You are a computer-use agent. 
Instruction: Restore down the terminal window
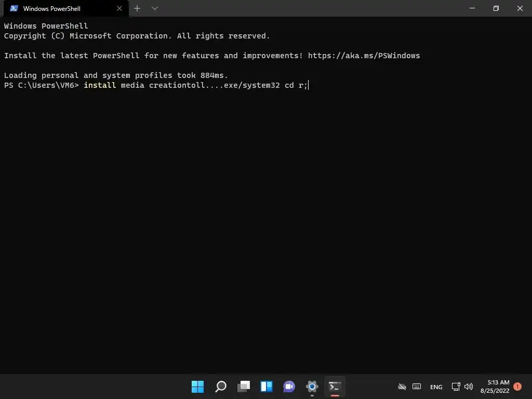[x=496, y=8]
